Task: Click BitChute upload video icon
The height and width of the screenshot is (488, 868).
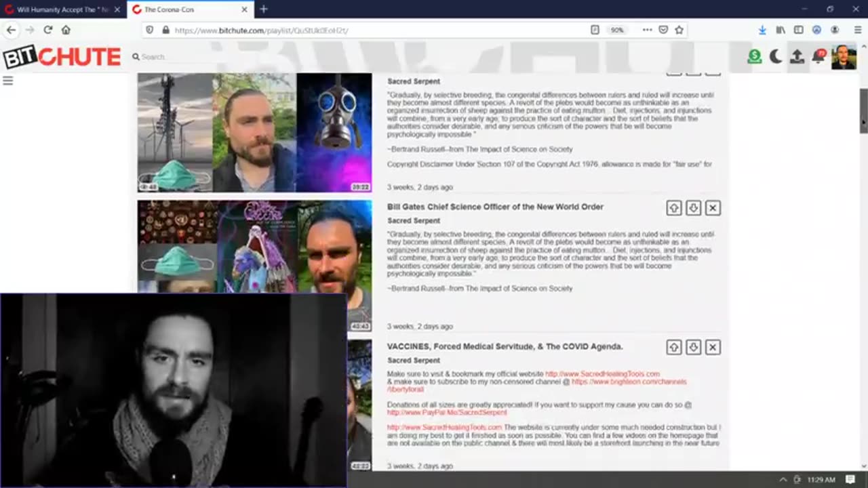Action: [x=797, y=57]
